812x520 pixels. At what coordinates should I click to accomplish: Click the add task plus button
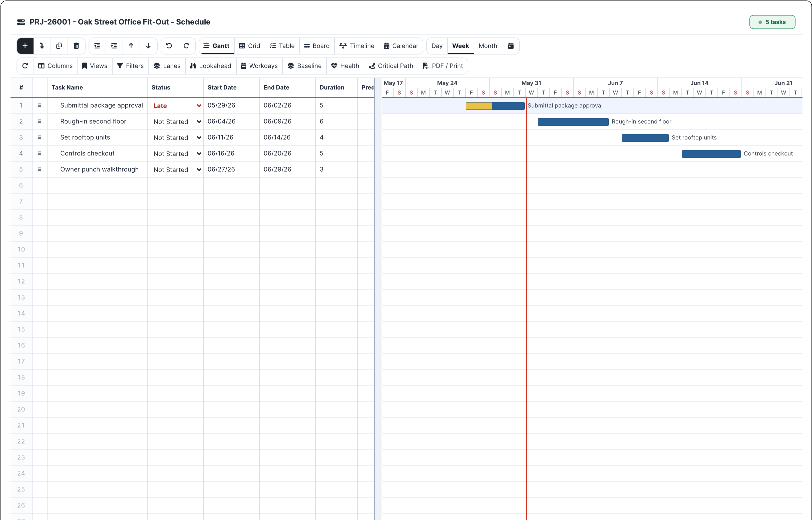pos(25,46)
